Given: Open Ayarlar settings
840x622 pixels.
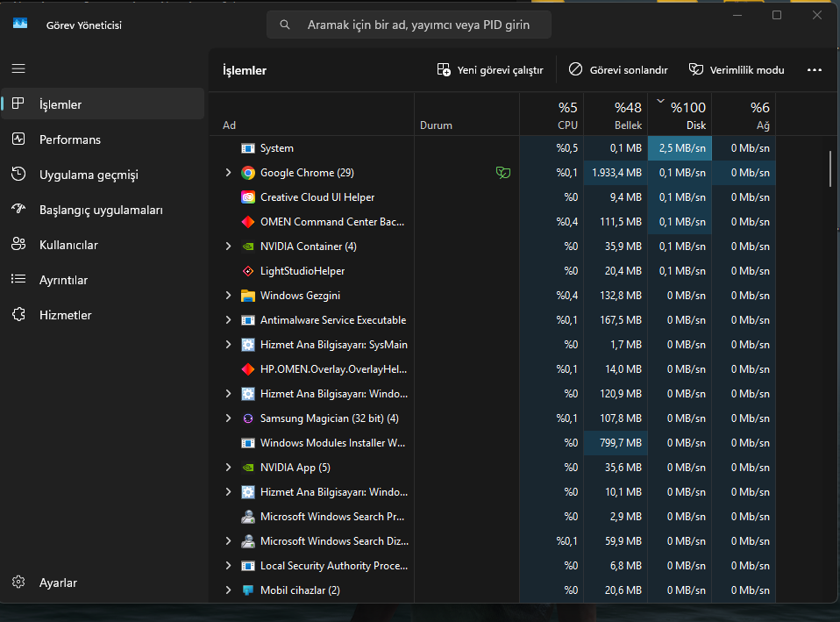Looking at the screenshot, I should click(103, 583).
